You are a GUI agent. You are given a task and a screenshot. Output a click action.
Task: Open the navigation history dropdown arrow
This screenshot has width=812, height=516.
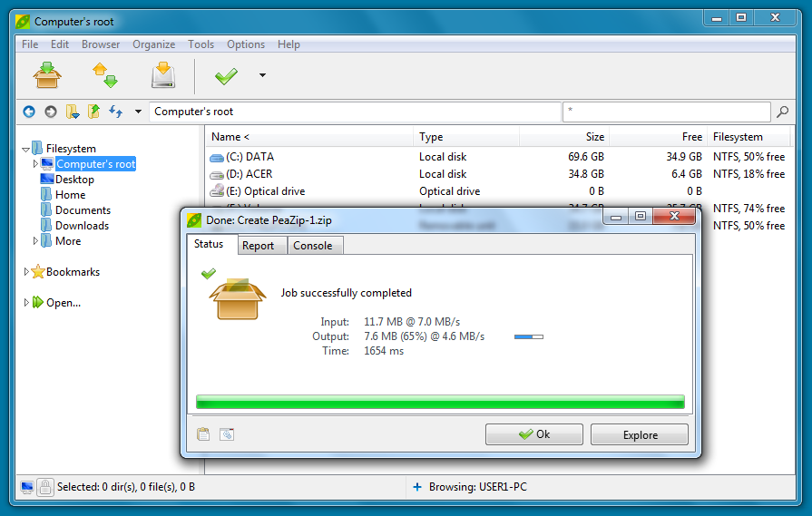(x=138, y=112)
